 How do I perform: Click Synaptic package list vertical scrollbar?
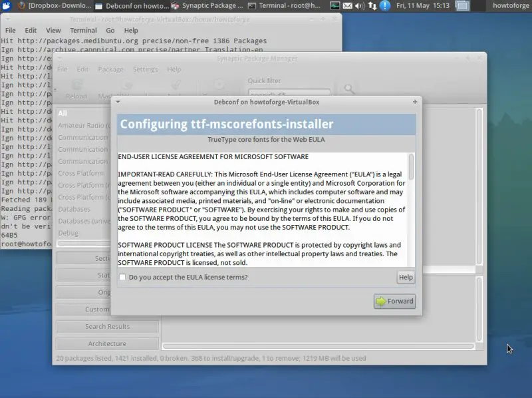pos(479,186)
